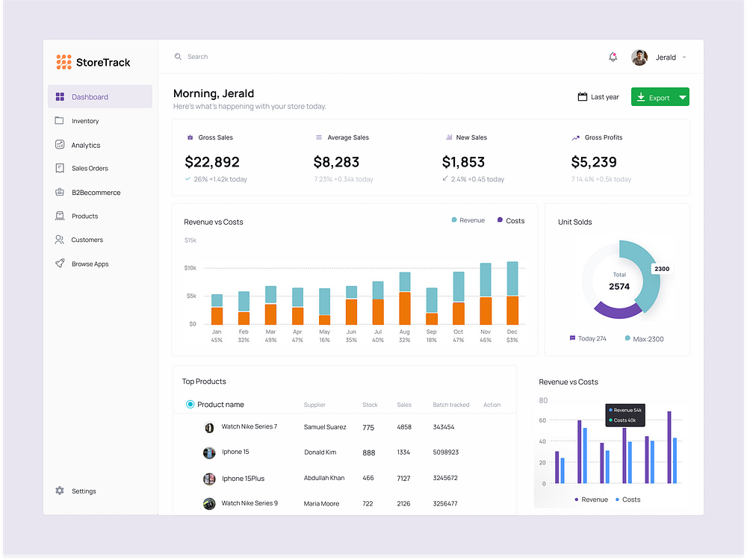Toggle the Revenue legend in Revenue vs Costs
Image resolution: width=747 pixels, height=560 pixels.
click(x=468, y=220)
